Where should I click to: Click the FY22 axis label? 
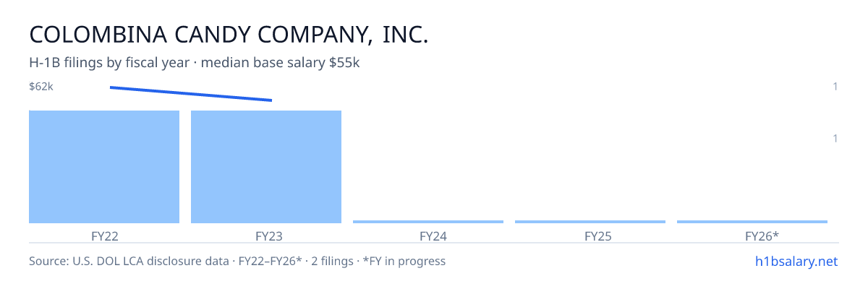[104, 236]
